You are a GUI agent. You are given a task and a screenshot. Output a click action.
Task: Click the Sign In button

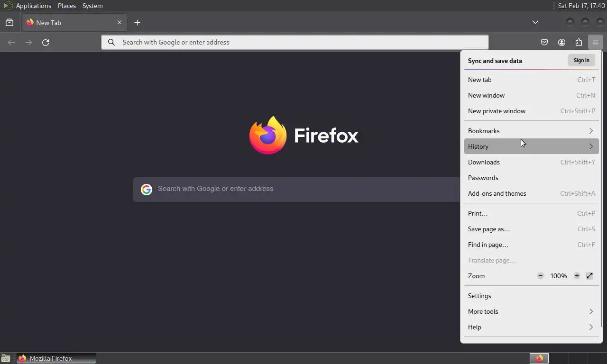(x=581, y=60)
